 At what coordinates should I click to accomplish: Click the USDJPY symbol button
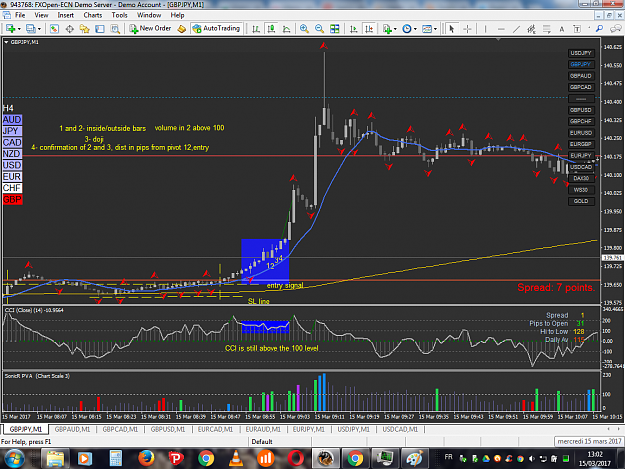[x=581, y=53]
